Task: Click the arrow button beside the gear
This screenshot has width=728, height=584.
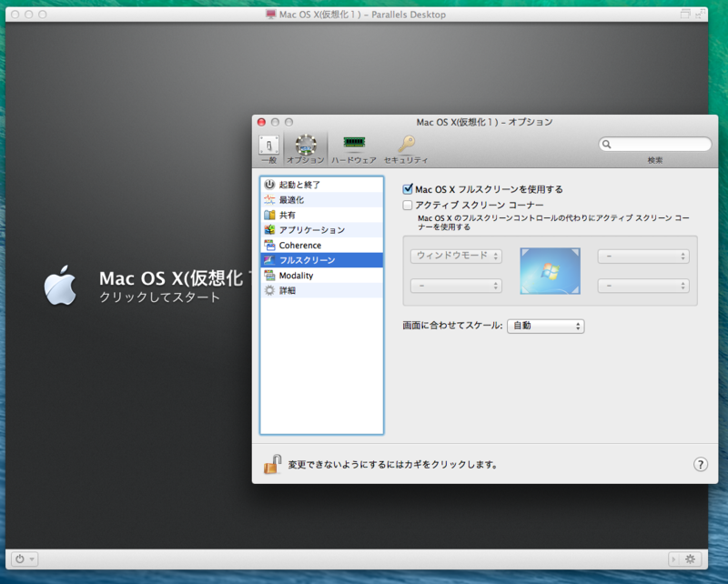Action: 673,559
